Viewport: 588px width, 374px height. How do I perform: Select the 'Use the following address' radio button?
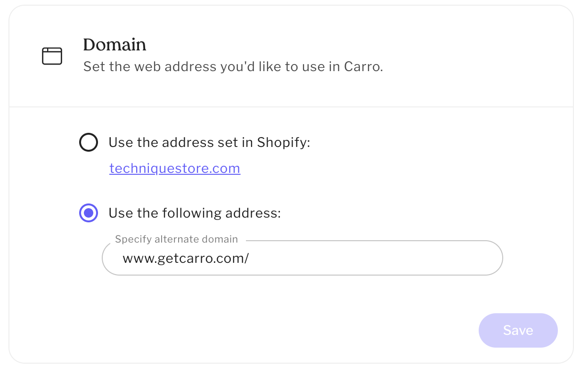[89, 213]
